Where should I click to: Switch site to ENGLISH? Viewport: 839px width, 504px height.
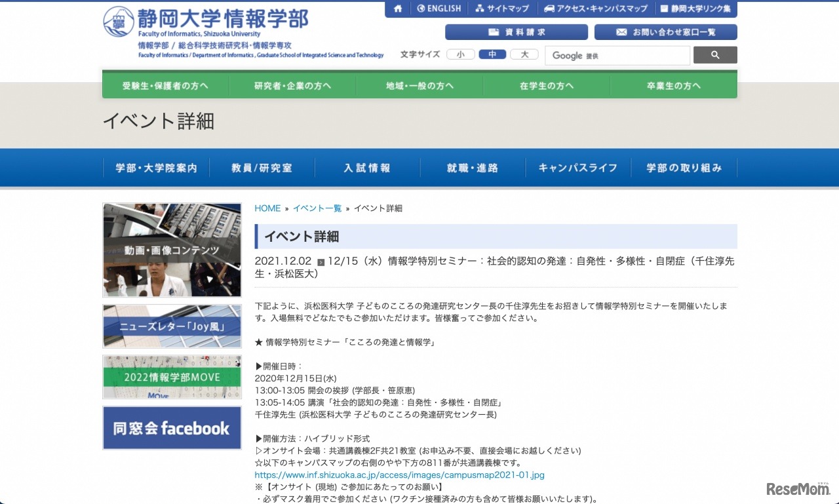439,9
